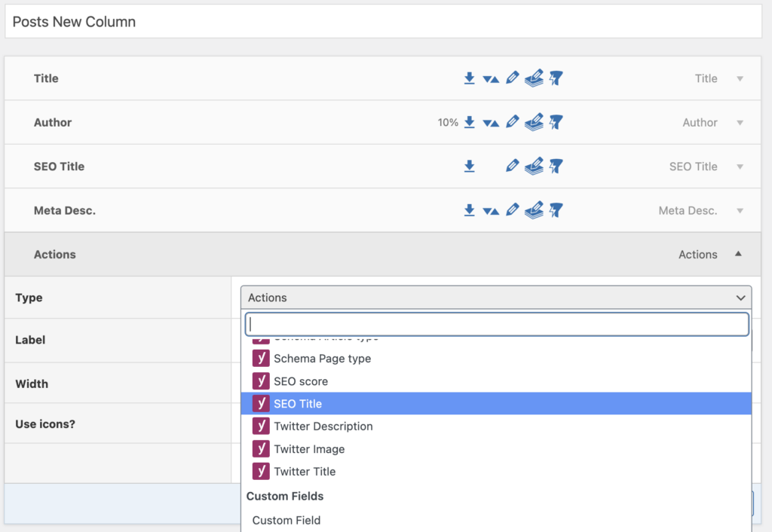The height and width of the screenshot is (532, 772).
Task: Open the Type dropdown showing Actions
Action: click(x=495, y=298)
